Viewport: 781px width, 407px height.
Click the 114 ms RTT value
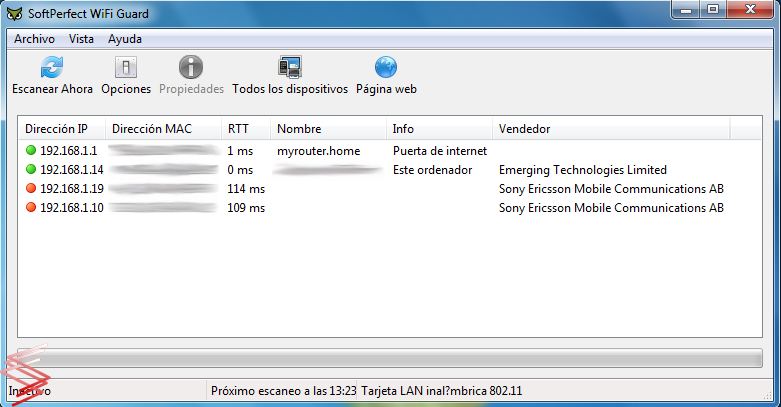coord(246,189)
